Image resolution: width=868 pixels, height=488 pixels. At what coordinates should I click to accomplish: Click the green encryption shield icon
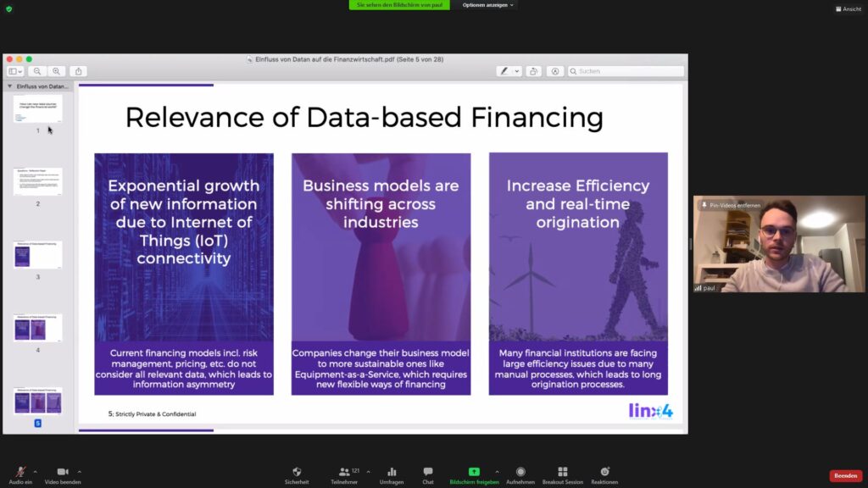point(8,8)
